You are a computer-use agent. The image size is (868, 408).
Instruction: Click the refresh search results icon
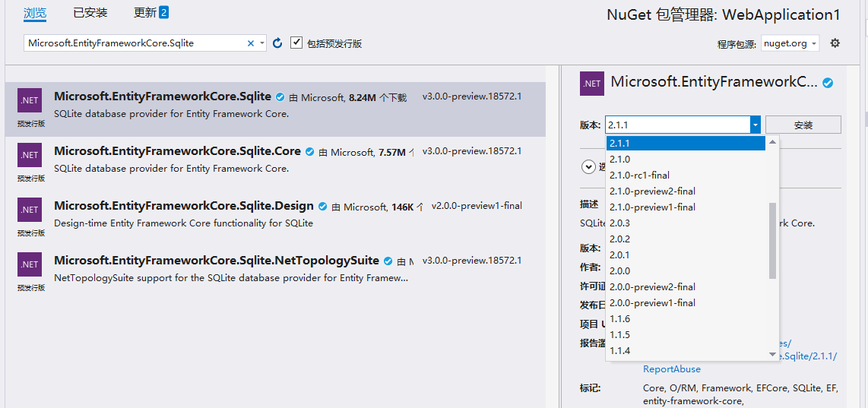(277, 43)
